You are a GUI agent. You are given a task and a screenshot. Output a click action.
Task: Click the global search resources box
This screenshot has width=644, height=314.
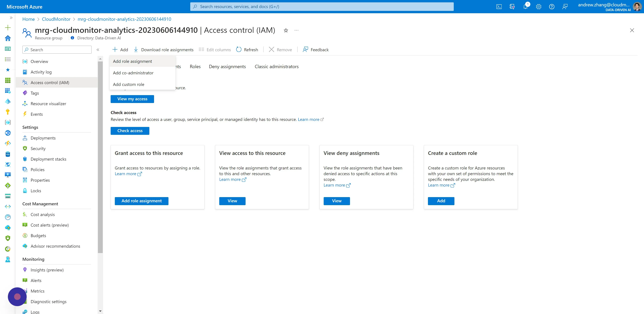click(x=322, y=7)
